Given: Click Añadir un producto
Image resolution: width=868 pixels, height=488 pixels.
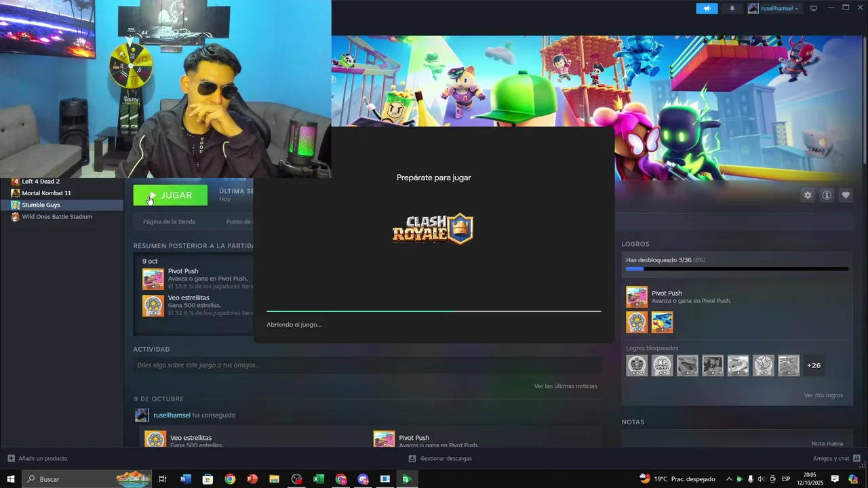Looking at the screenshot, I should click(37, 459).
